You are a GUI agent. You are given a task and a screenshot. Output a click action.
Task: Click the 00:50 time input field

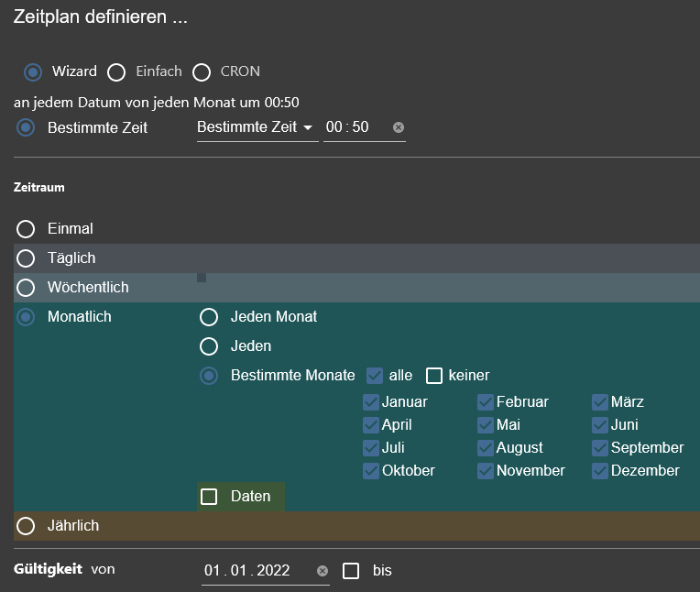click(x=357, y=127)
